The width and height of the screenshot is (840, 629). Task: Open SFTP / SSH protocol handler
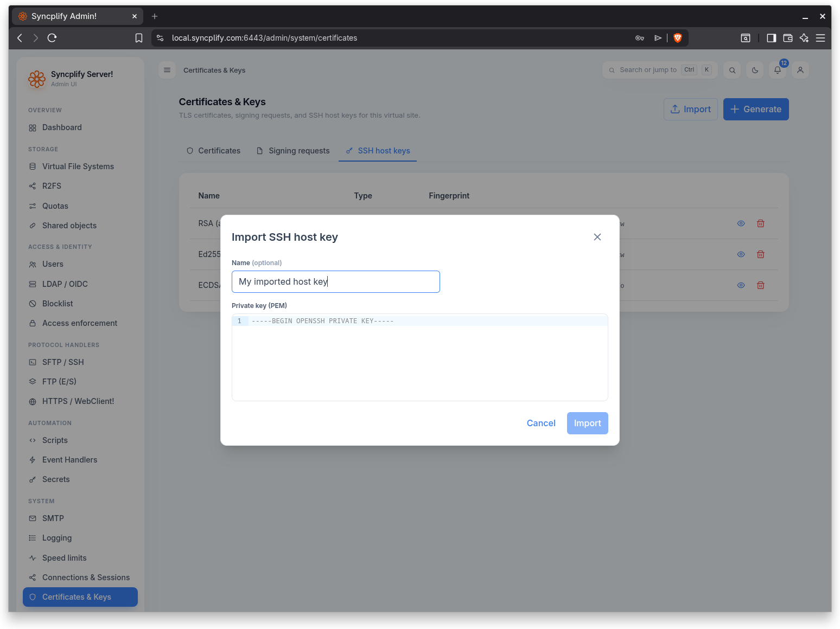(80, 362)
